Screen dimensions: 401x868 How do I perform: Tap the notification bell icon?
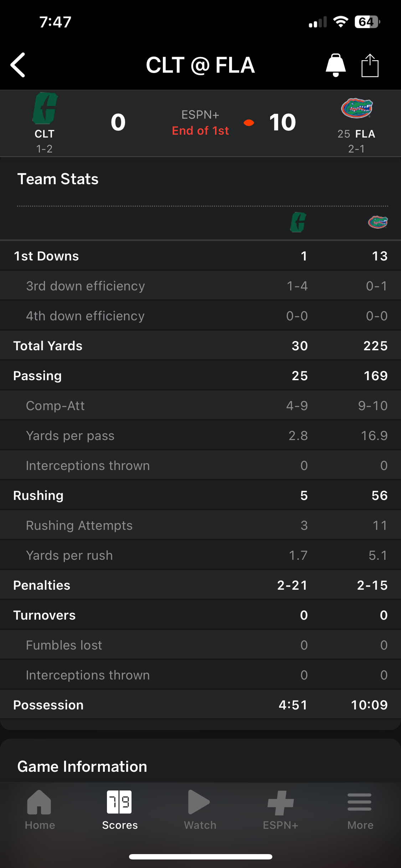click(x=335, y=65)
